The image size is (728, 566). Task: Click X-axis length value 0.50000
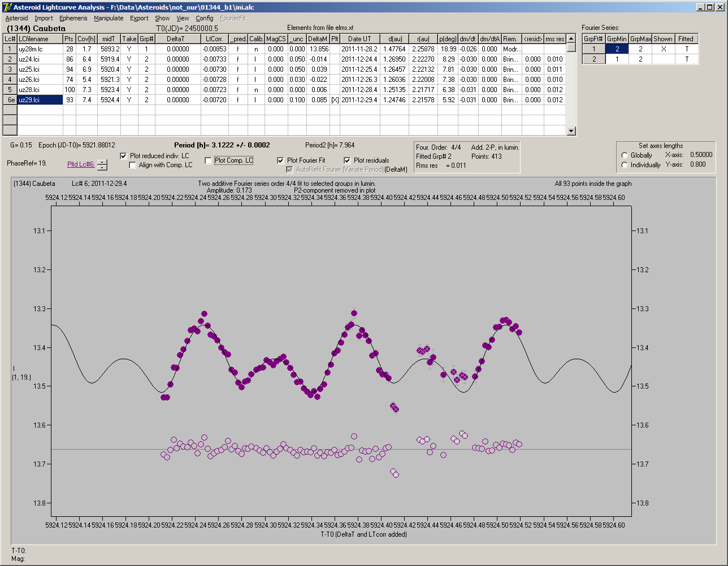[x=701, y=155]
